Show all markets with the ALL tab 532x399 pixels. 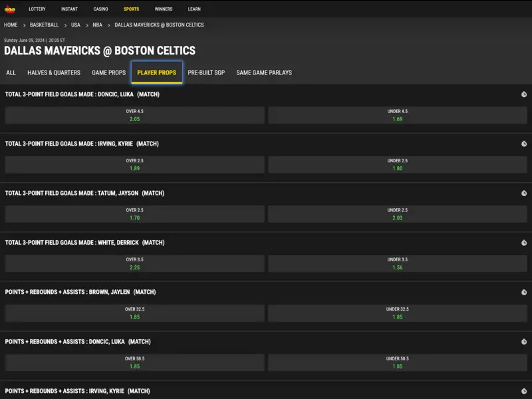click(x=11, y=72)
